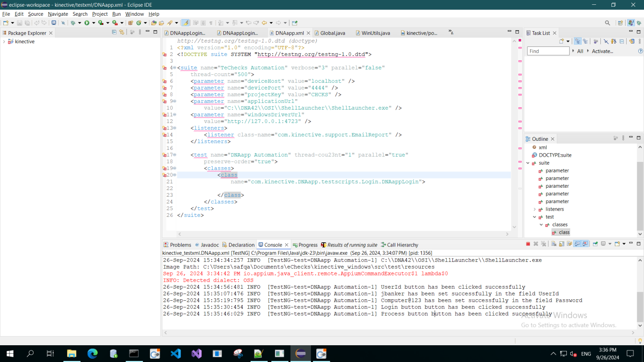Click the Activate... link in Task List

602,51
